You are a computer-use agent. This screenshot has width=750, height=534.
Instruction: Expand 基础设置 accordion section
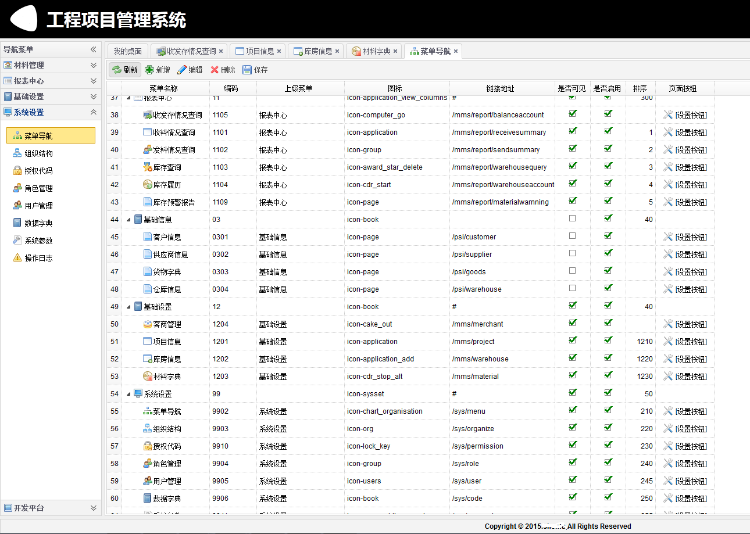(x=51, y=97)
